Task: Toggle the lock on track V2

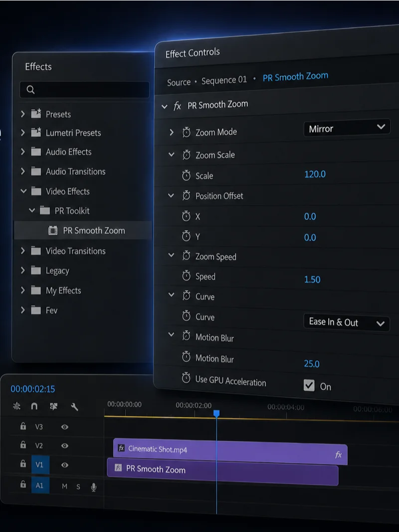Action: point(23,445)
